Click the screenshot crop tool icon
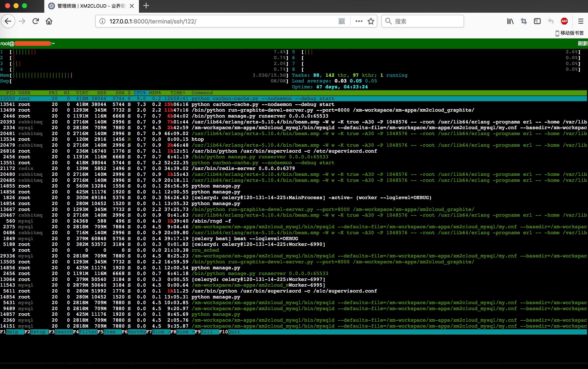588x369 pixels. pyautogui.click(x=524, y=21)
